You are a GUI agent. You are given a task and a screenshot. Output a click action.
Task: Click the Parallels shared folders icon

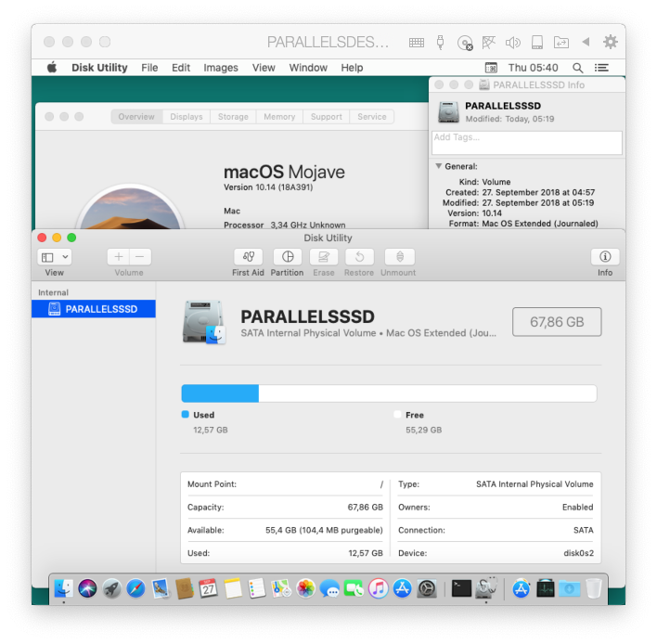[561, 43]
